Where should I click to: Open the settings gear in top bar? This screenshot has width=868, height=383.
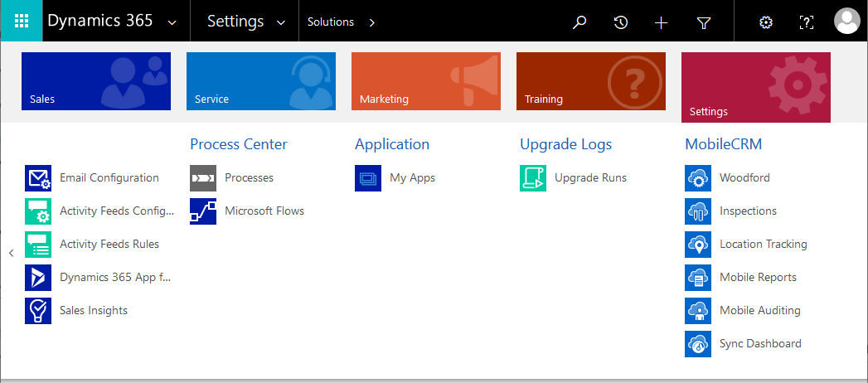(x=766, y=22)
